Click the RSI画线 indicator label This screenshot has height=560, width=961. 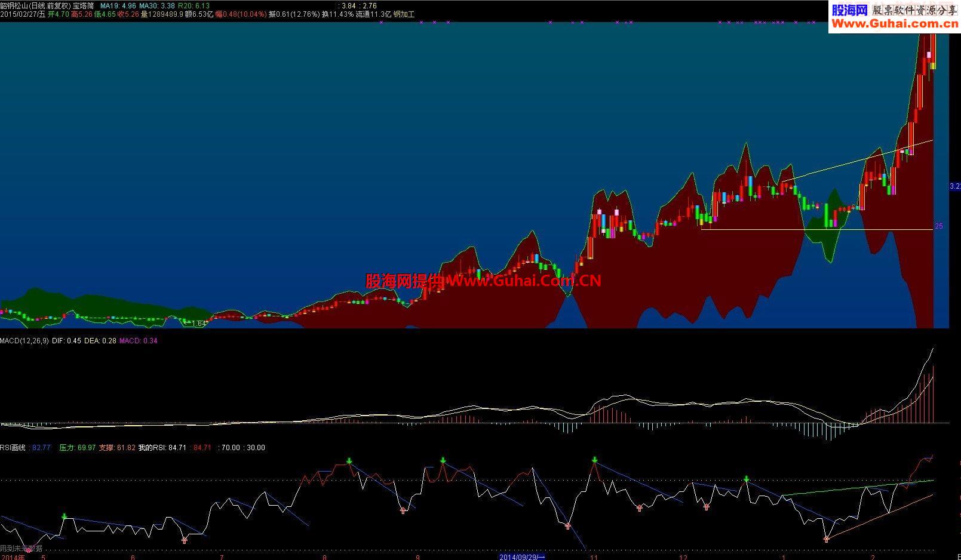coord(13,448)
